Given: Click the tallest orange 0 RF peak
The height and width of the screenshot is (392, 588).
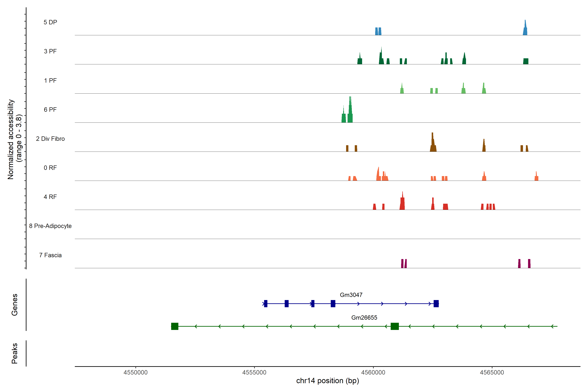Looking at the screenshot, I should (378, 175).
